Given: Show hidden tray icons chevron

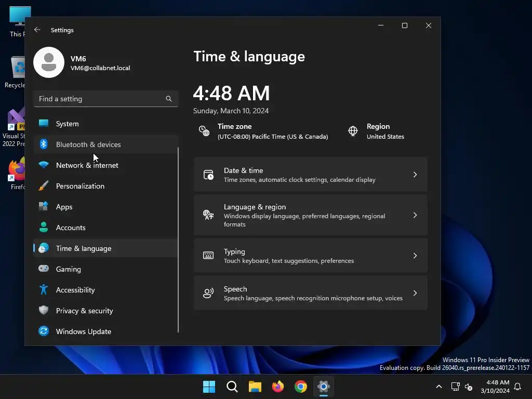Looking at the screenshot, I should click(438, 387).
